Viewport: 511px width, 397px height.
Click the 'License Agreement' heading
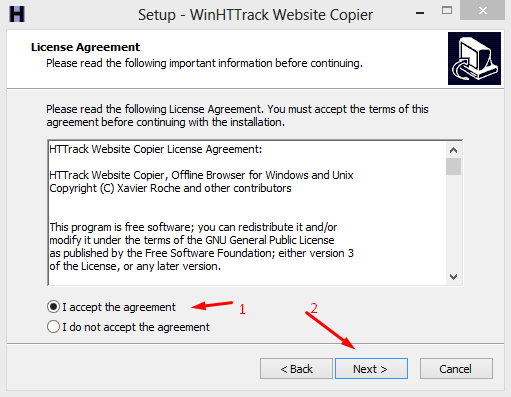[85, 47]
